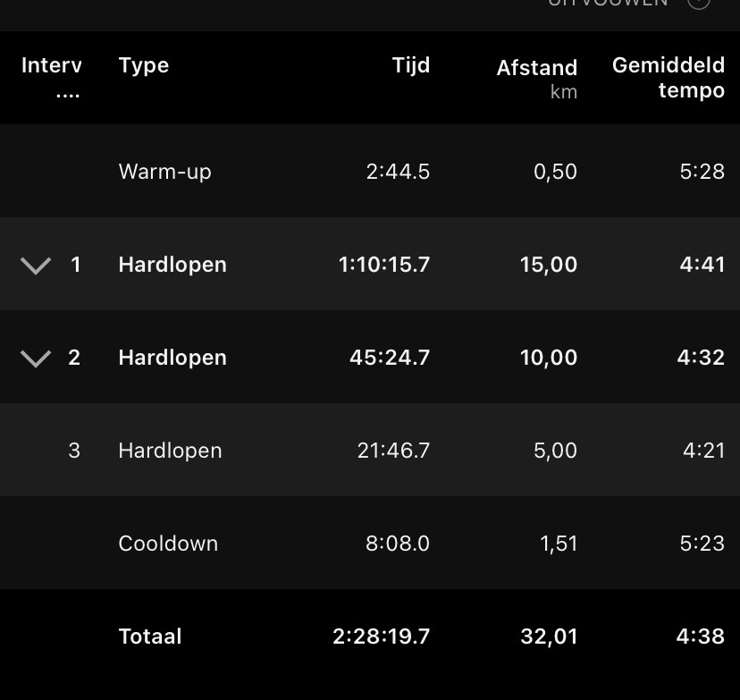Expand interval 2 with the chevron

[x=36, y=358]
